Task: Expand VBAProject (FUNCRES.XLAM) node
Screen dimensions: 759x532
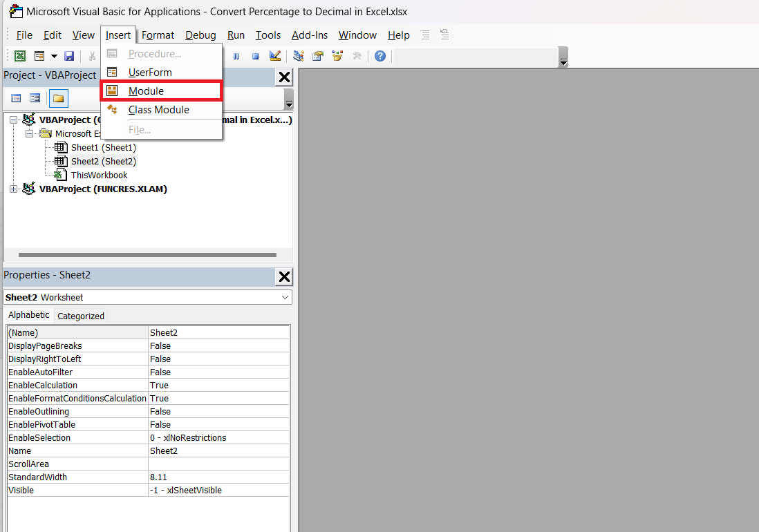Action: pos(14,189)
